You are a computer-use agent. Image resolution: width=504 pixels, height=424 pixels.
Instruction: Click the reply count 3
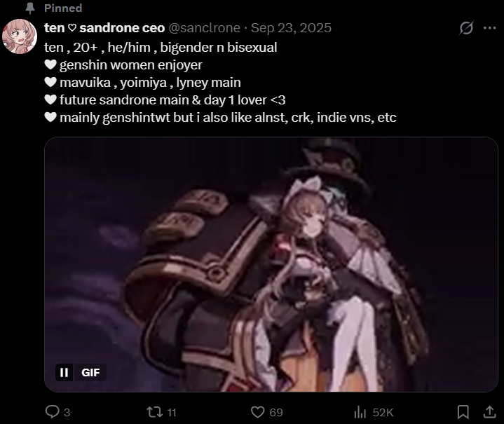tap(67, 412)
